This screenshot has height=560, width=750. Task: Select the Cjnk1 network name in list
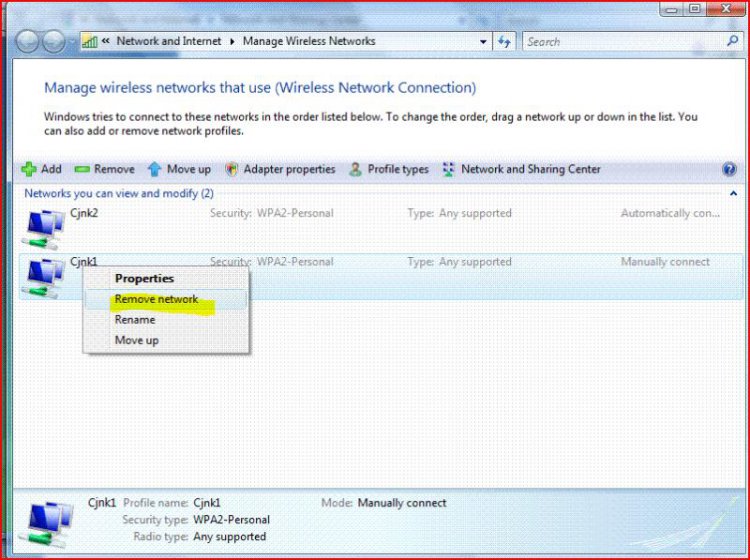point(84,262)
